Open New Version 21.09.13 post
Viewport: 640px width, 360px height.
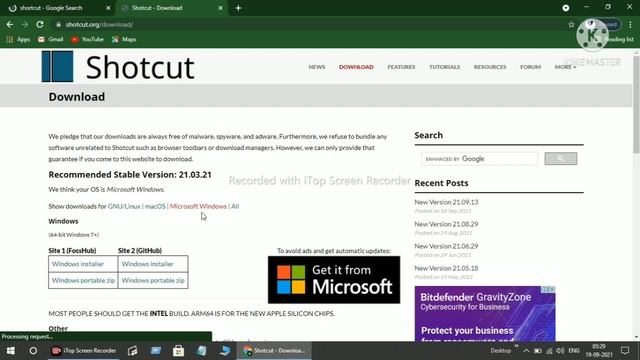pos(446,202)
